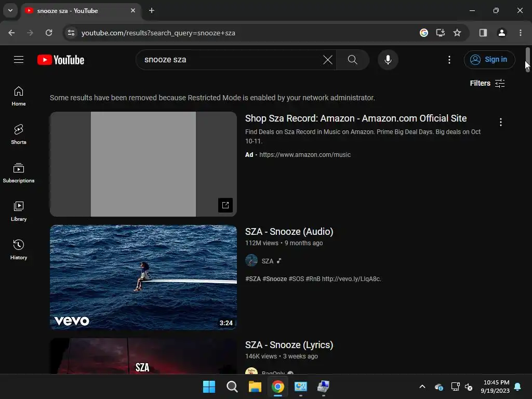Open a new browser tab

point(152,10)
